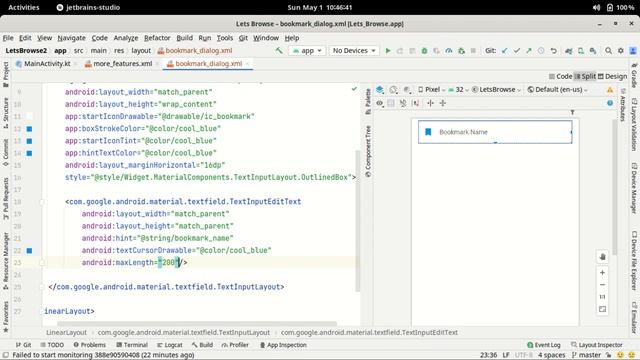Open the SDK manager icon
Image resolution: width=640 pixels, height=360 pixels.
593,51
